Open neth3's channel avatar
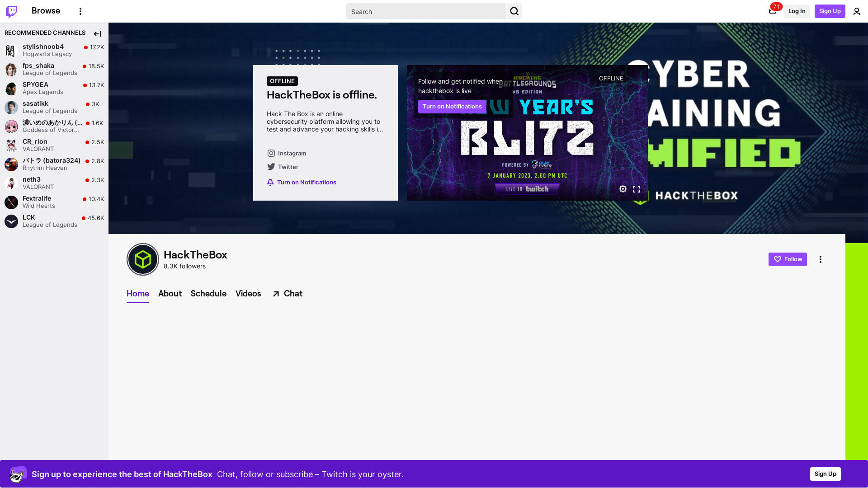Screen dimensions: 868x488 11,183
